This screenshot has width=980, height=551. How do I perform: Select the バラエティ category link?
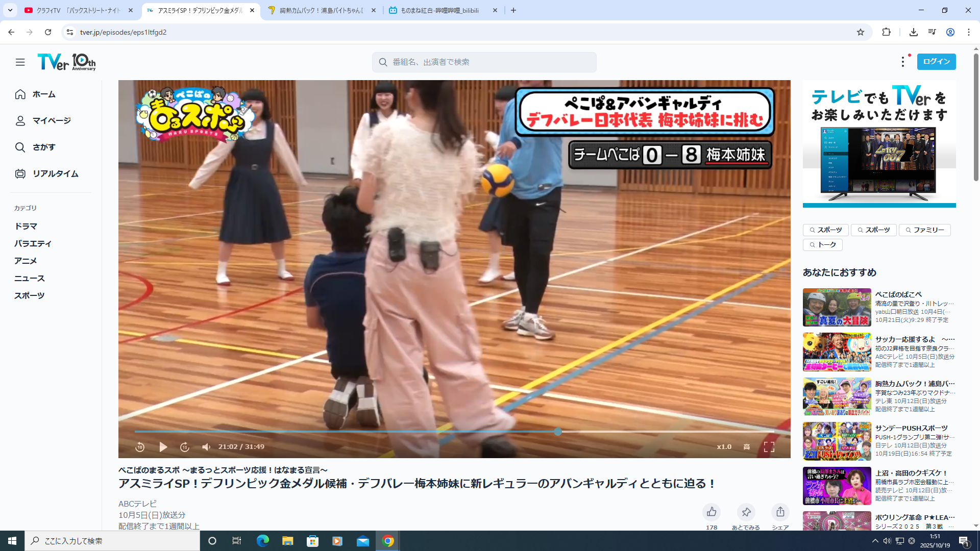[33, 244]
